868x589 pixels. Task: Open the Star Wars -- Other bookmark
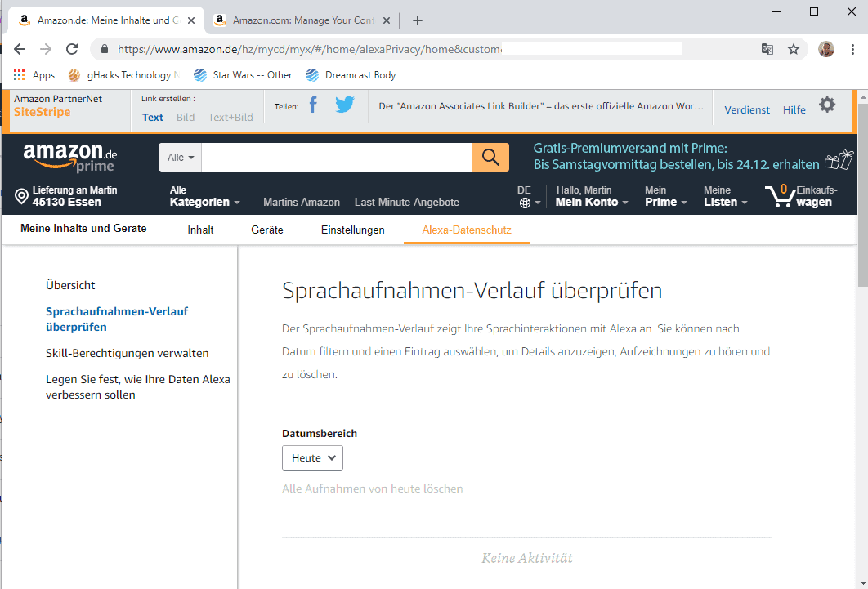(x=243, y=74)
